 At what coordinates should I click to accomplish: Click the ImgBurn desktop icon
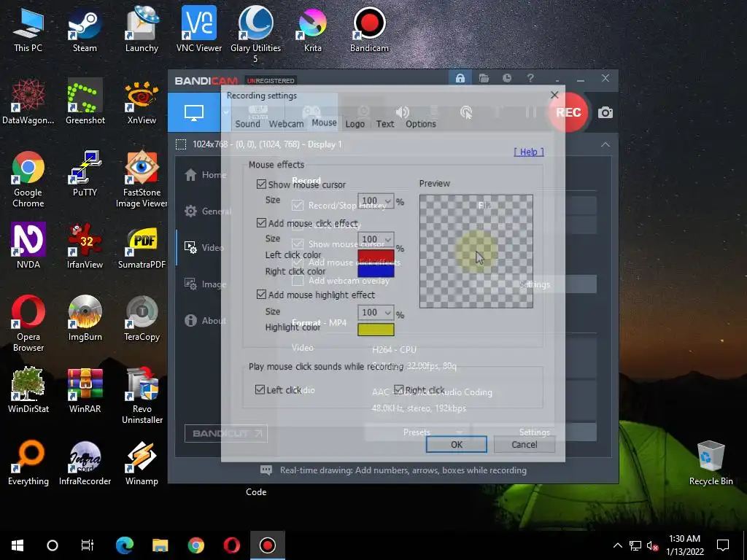[x=85, y=318]
